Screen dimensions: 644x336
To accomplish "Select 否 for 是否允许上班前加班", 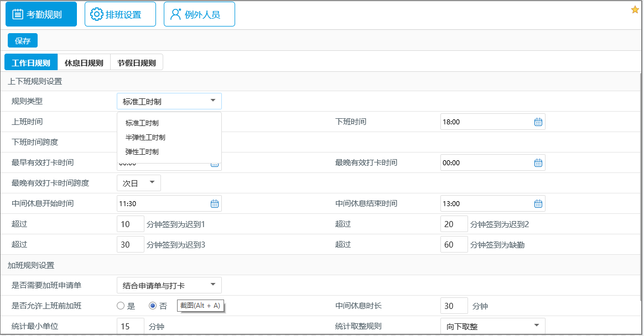I will coord(153,306).
